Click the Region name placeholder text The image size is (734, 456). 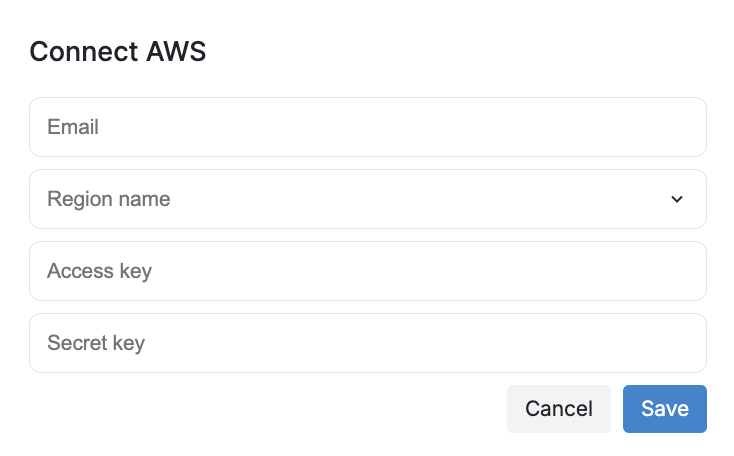109,199
